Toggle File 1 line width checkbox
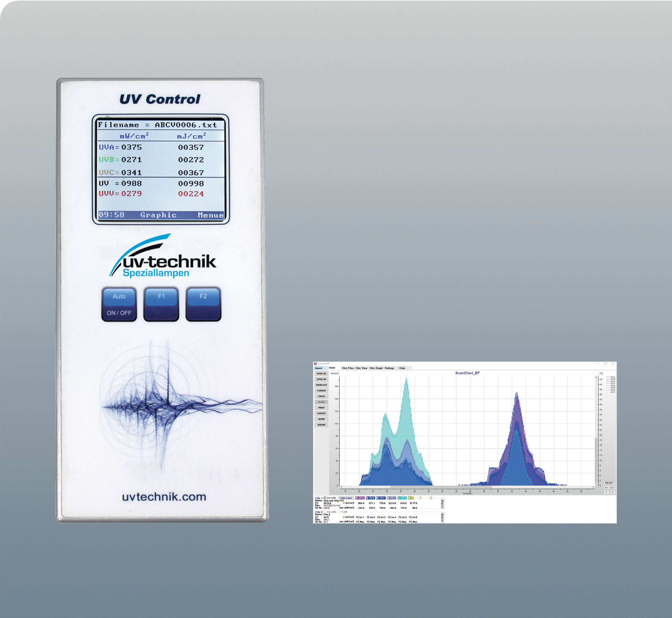Screen dimensions: 672x618 point(325,498)
